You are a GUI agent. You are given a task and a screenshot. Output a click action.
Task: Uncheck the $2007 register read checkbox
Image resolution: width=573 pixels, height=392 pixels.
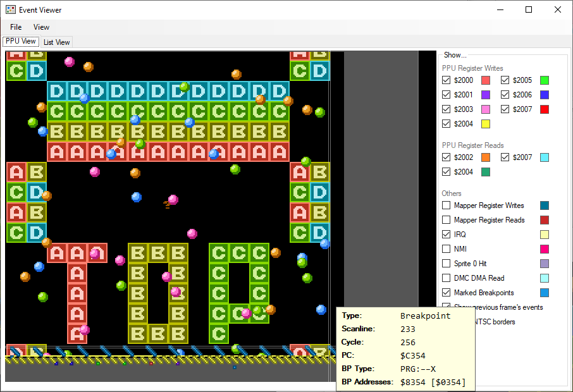(x=505, y=157)
